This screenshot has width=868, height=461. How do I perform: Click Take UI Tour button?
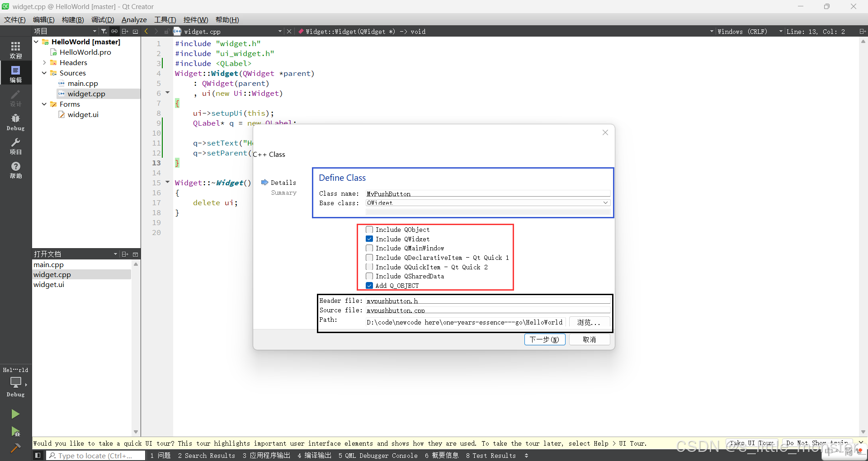751,443
